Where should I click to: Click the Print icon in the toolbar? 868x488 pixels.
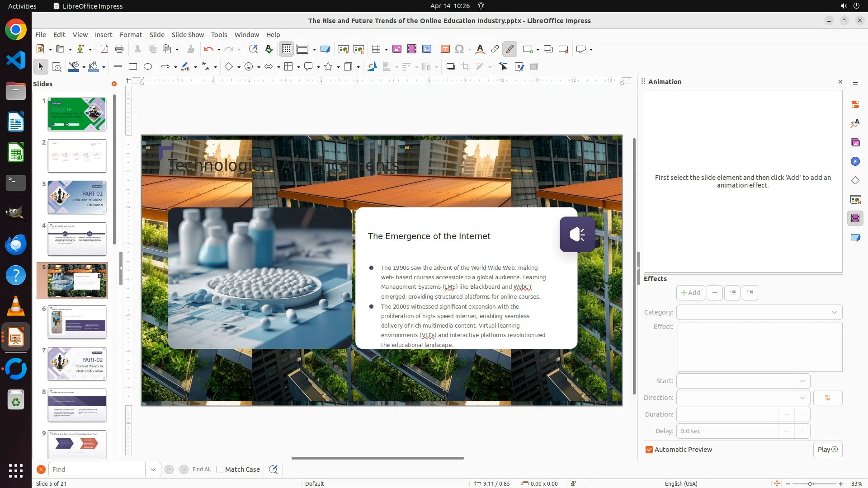(x=119, y=49)
